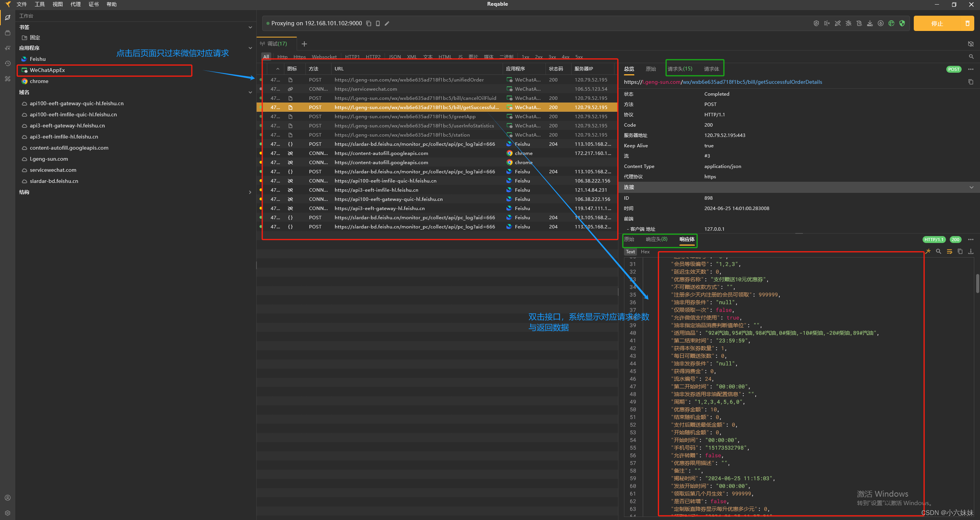
Task: Select WeChatAppEx in application list
Action: 47,70
